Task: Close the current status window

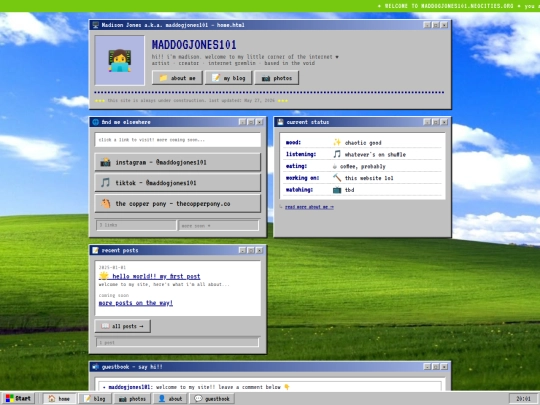Action: pyautogui.click(x=444, y=122)
